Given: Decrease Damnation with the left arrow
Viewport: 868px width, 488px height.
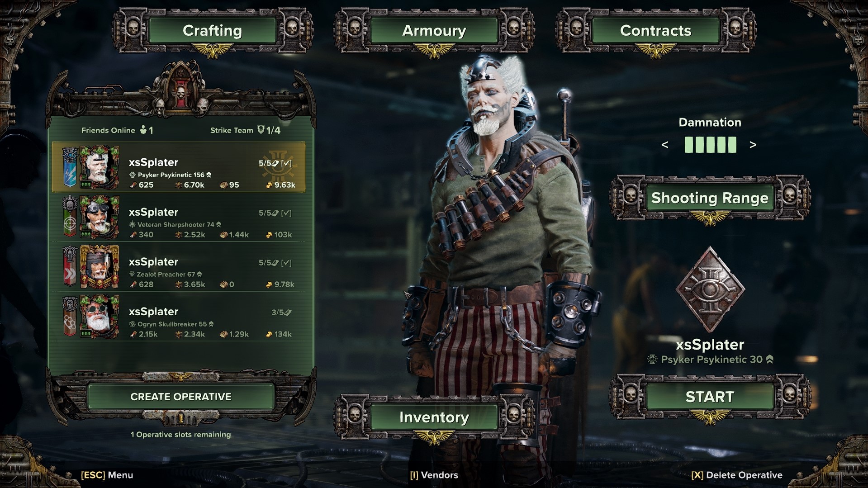Looking at the screenshot, I should pyautogui.click(x=664, y=145).
